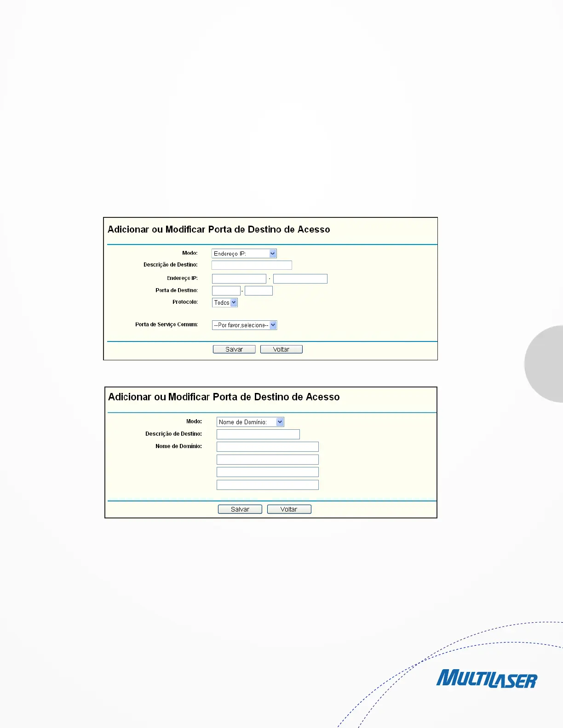Click the 'Protocolo:' label
The width and height of the screenshot is (563, 728).
coord(185,302)
